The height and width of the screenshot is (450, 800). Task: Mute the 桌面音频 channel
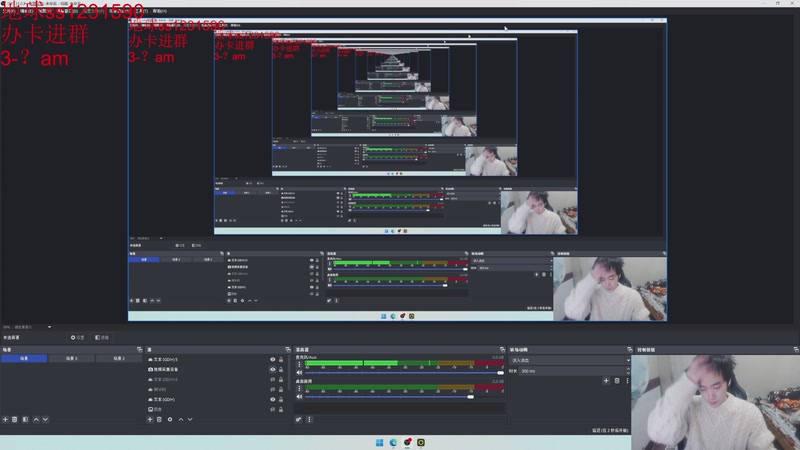point(299,396)
